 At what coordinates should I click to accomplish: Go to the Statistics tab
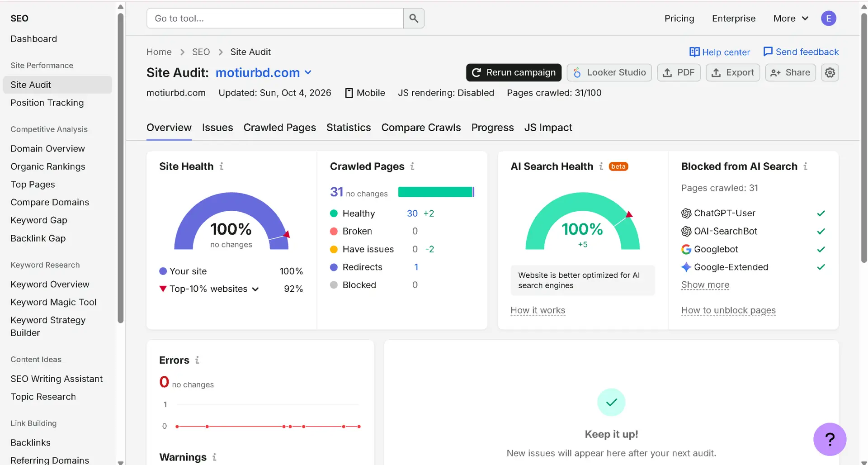(349, 128)
